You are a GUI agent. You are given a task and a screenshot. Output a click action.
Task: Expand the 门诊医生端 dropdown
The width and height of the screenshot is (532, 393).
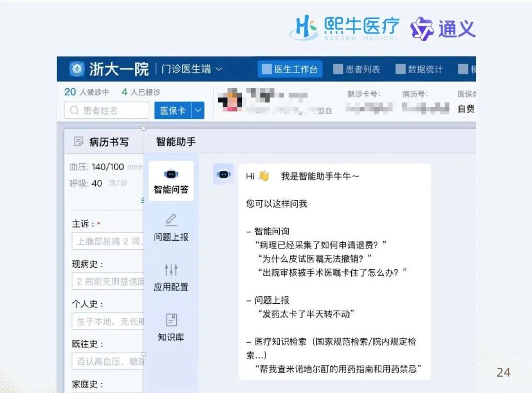point(218,70)
